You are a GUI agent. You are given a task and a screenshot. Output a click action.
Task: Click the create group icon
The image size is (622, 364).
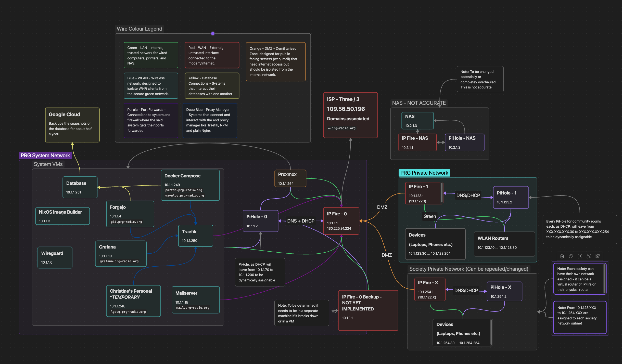click(x=589, y=256)
